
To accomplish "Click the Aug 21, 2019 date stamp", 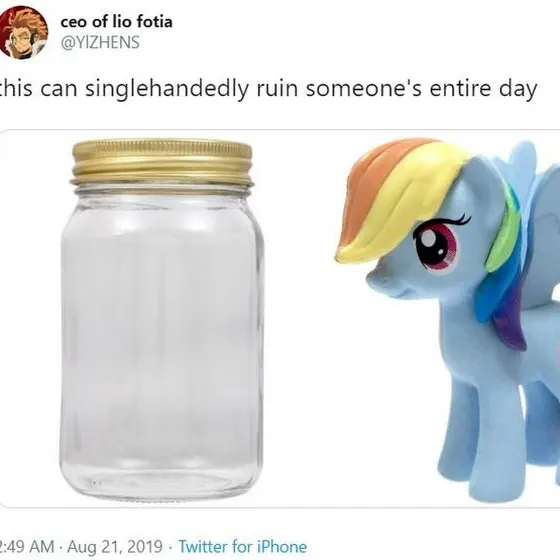I will [x=115, y=546].
